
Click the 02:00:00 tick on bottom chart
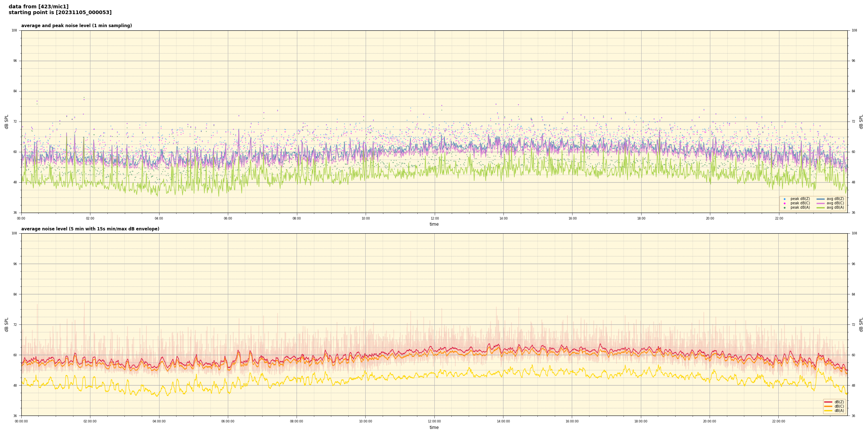(x=90, y=421)
